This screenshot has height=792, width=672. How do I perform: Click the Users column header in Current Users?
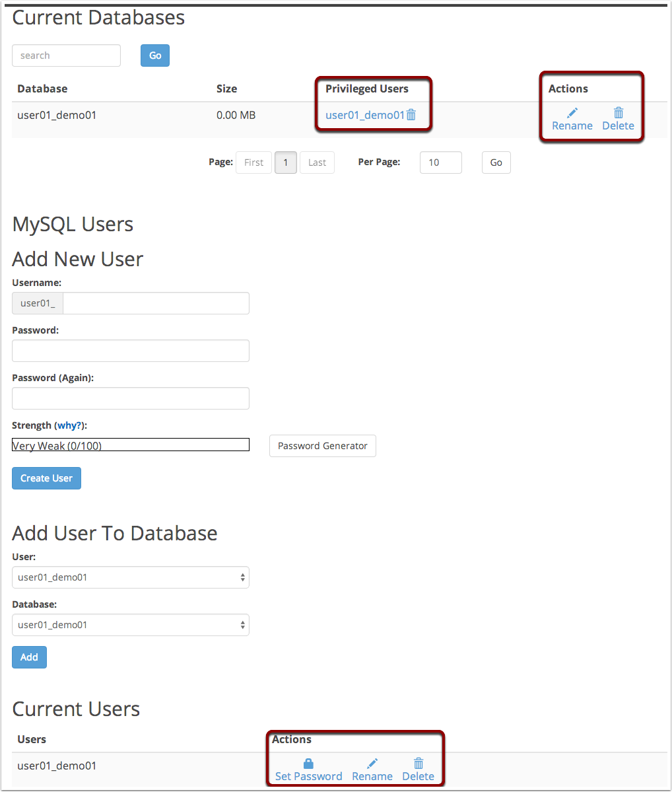pyautogui.click(x=32, y=739)
